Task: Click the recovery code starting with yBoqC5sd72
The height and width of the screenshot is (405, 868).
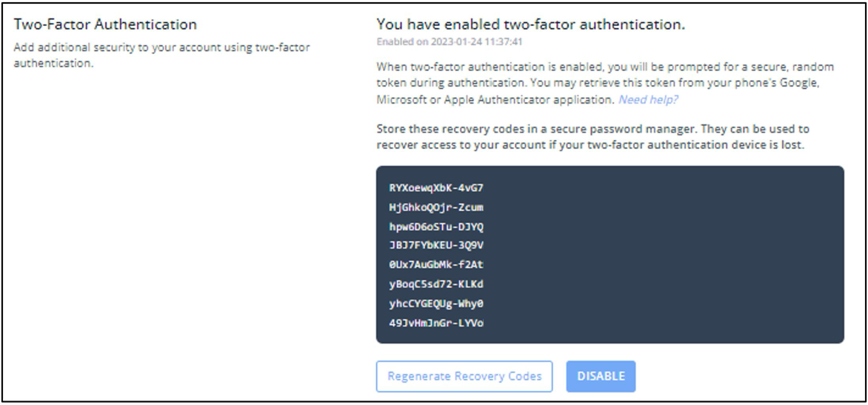Action: pos(436,284)
